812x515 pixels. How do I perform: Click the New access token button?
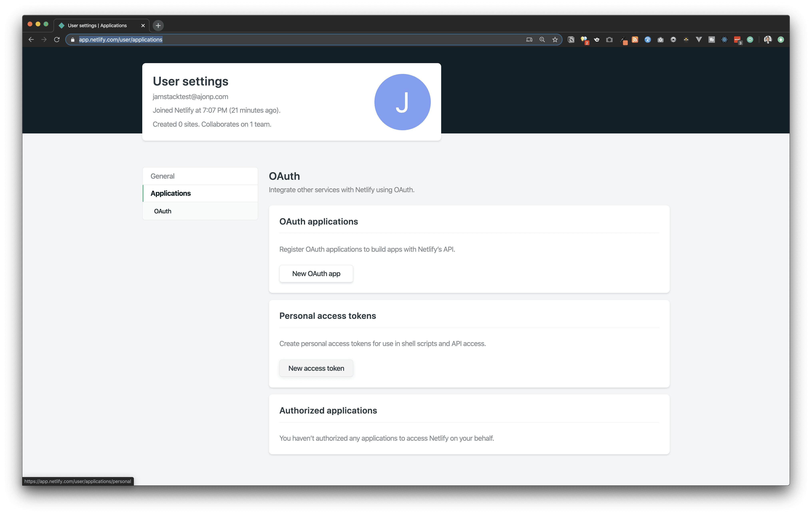pos(316,368)
